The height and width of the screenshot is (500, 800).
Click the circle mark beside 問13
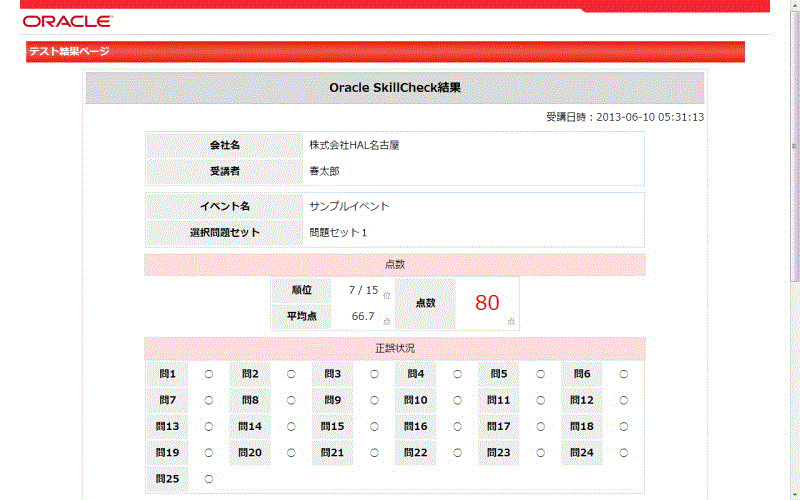click(209, 427)
